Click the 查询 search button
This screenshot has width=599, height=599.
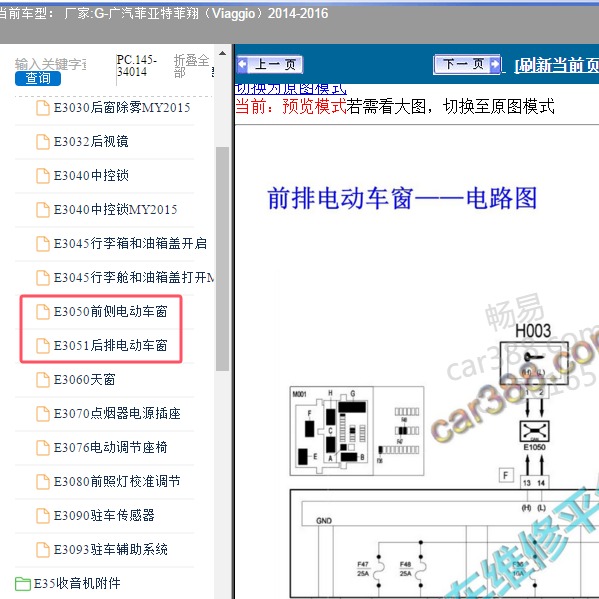tap(38, 78)
